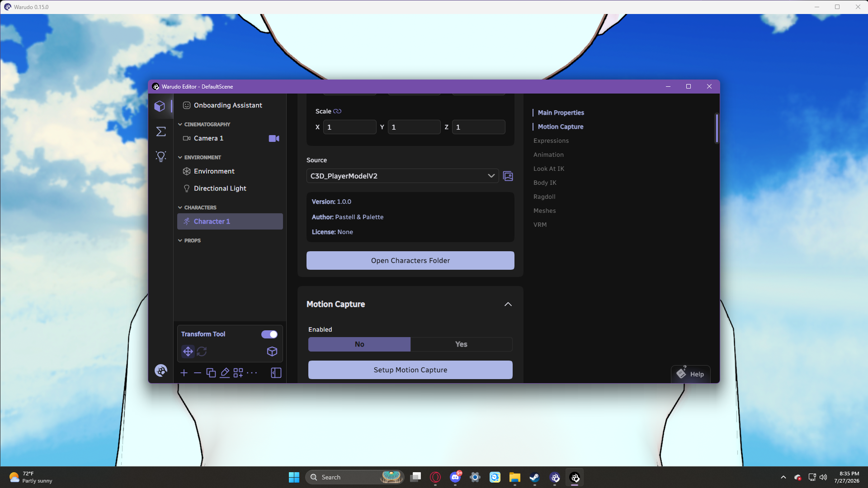Select the move translate gizmo tool
The height and width of the screenshot is (488, 868).
coord(188,351)
